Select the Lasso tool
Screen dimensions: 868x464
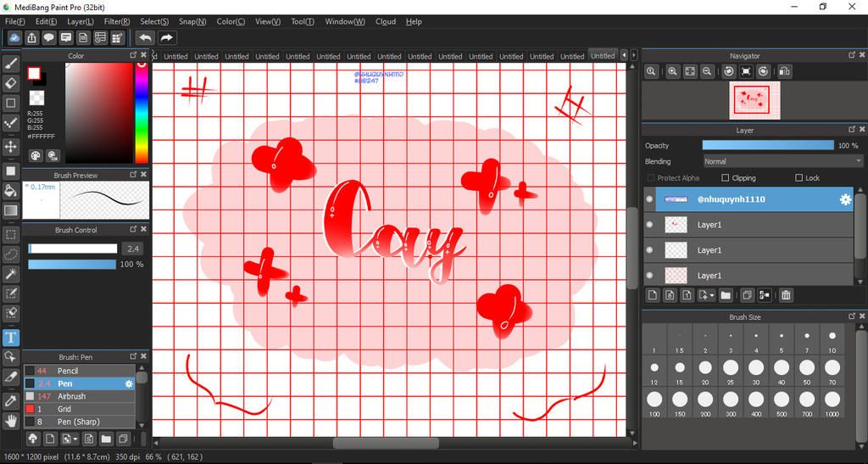(x=10, y=254)
